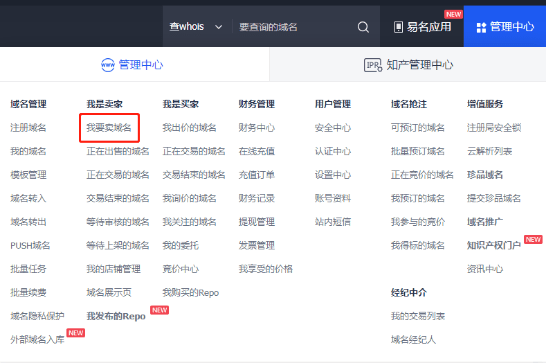This screenshot has width=546, height=363.
Task: Open 我的店铺管理 link
Action: 114,269
